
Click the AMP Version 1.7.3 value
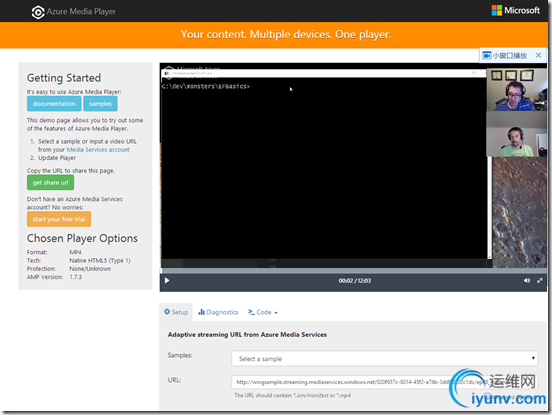(75, 277)
